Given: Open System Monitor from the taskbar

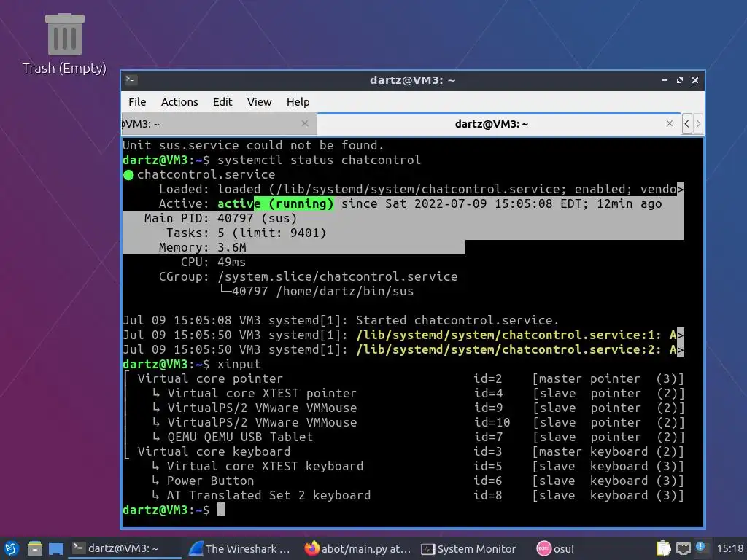Looking at the screenshot, I should pos(469,548).
